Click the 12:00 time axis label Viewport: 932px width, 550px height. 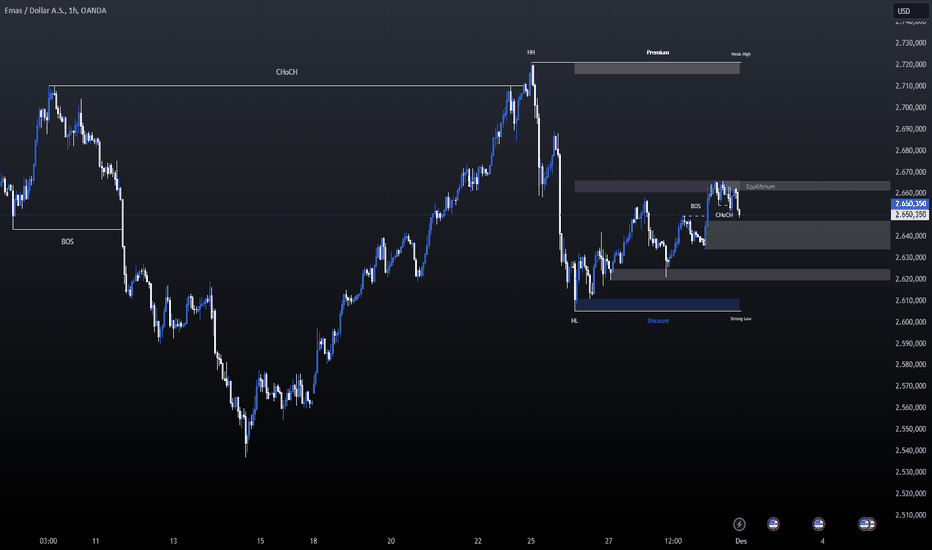[x=673, y=541]
